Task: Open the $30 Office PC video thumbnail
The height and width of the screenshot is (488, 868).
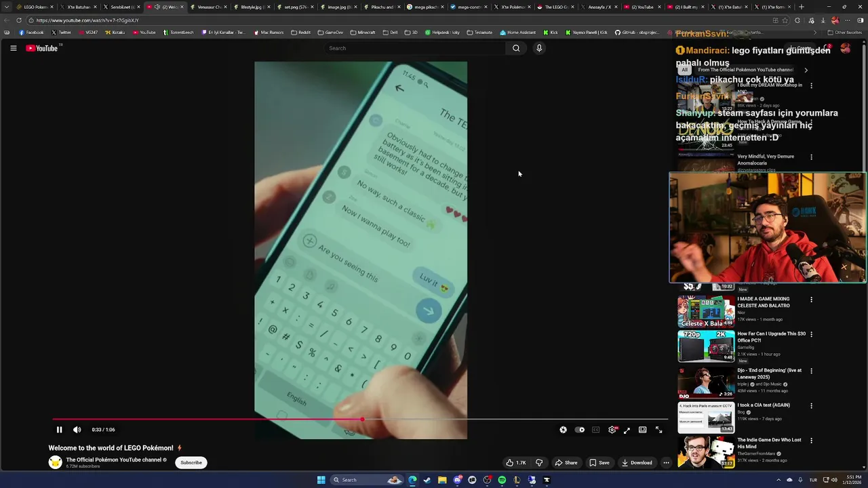Action: pos(706,346)
